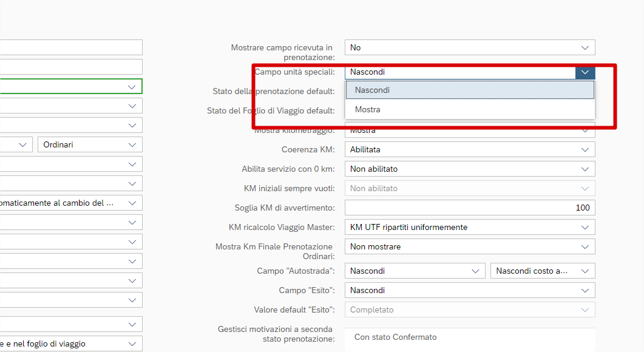Expand the "automaticamente al cambio del..." dropdown

[x=132, y=203]
